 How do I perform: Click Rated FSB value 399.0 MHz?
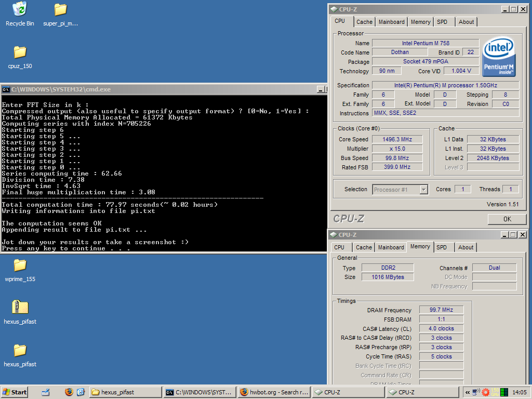pyautogui.click(x=397, y=167)
